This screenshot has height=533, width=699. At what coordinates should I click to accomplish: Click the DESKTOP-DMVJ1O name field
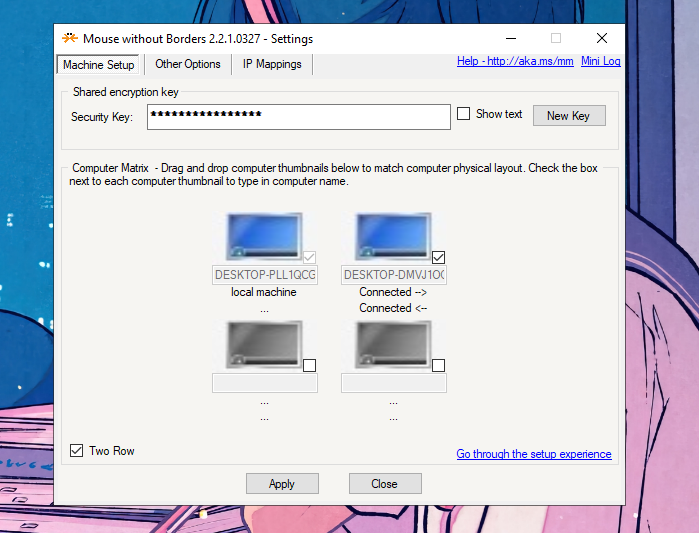(x=394, y=275)
